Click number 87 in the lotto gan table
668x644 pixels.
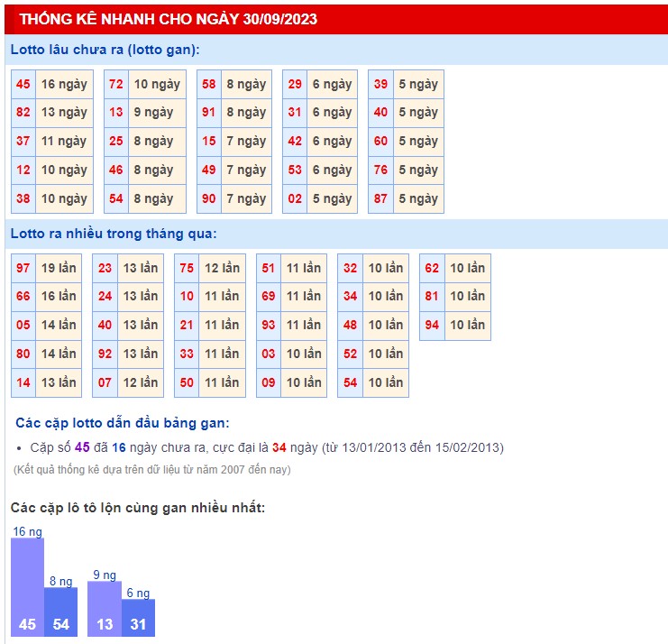(x=380, y=198)
